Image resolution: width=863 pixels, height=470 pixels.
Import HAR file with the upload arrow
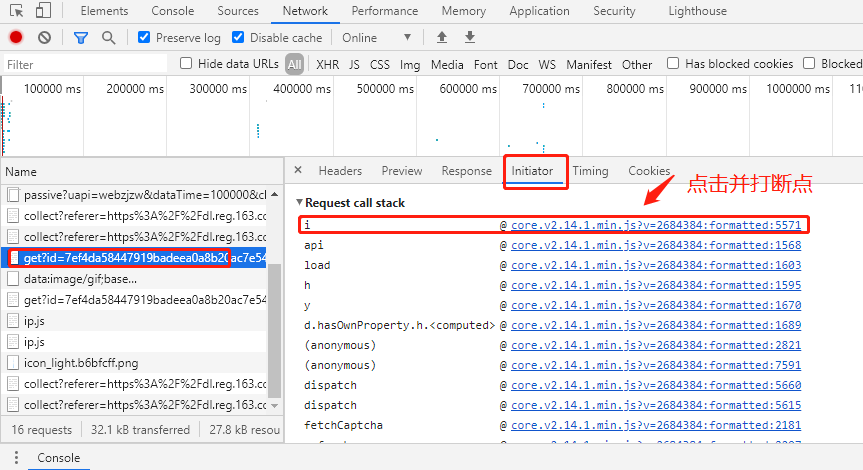pyautogui.click(x=441, y=37)
